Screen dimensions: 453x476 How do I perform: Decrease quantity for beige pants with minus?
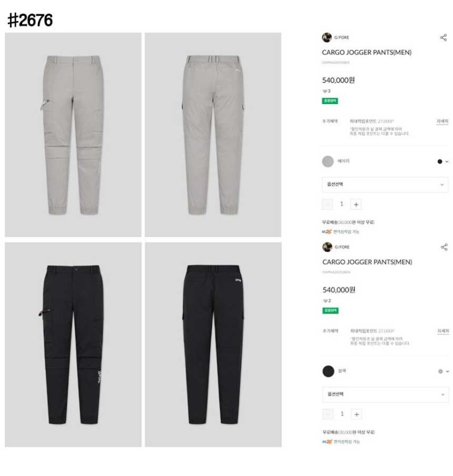327,204
